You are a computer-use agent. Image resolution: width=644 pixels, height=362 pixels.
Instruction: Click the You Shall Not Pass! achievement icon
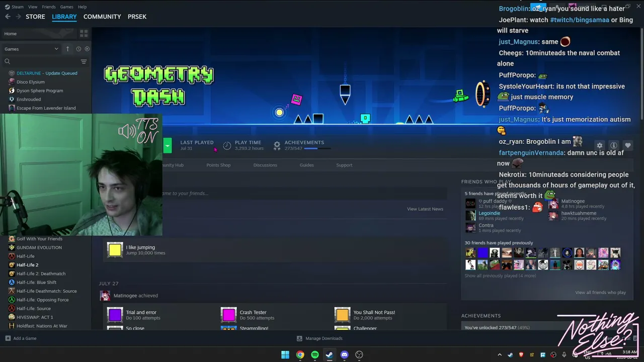[342, 315]
